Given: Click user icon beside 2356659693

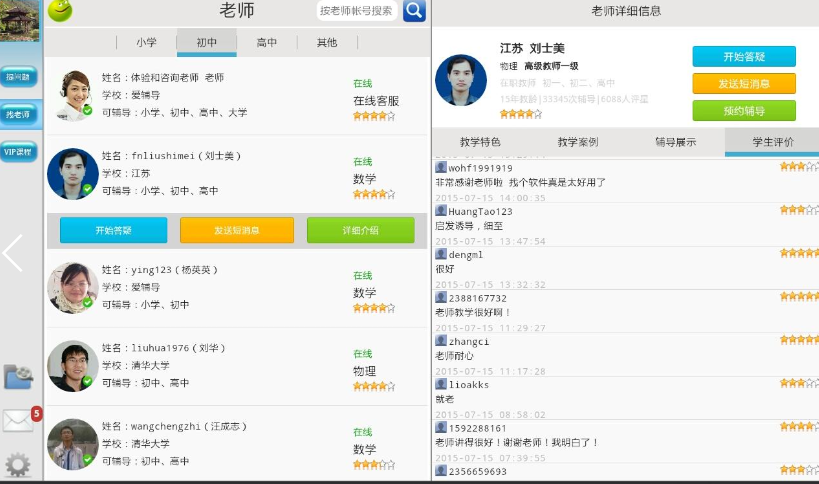Looking at the screenshot, I should [x=441, y=470].
